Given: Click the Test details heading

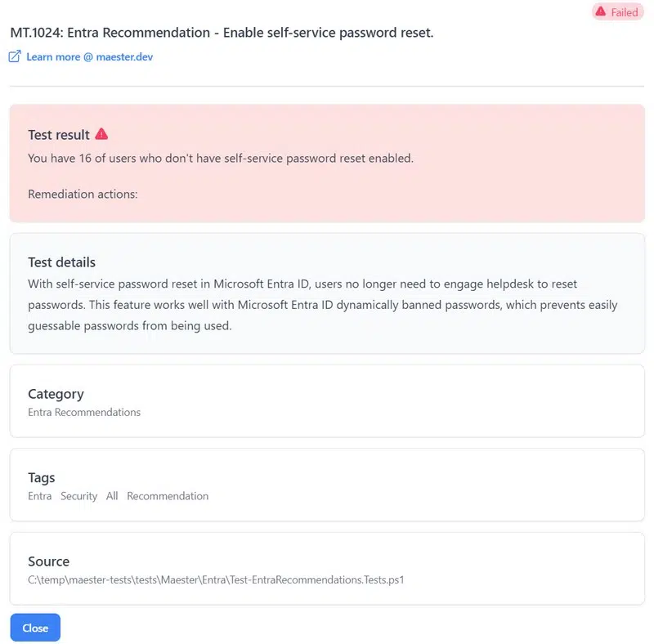Looking at the screenshot, I should (61, 262).
